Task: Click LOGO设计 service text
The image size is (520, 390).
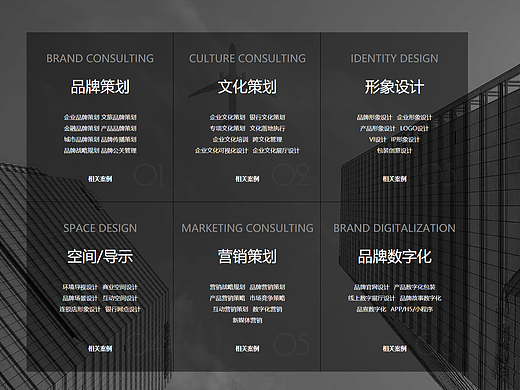Action: pyautogui.click(x=414, y=128)
